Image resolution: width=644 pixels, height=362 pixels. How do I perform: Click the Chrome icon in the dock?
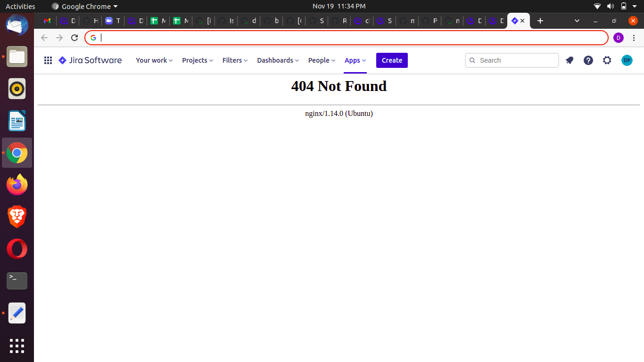coord(17,153)
